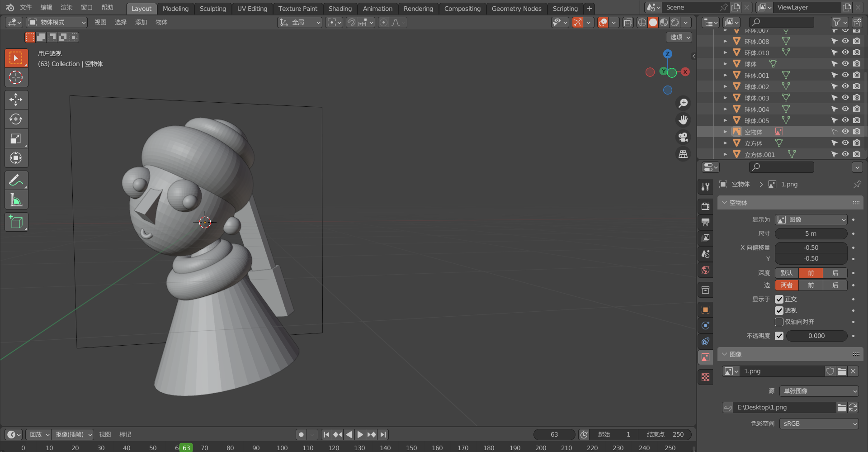868x452 pixels.
Task: Open the 渲染 menu
Action: tap(66, 8)
